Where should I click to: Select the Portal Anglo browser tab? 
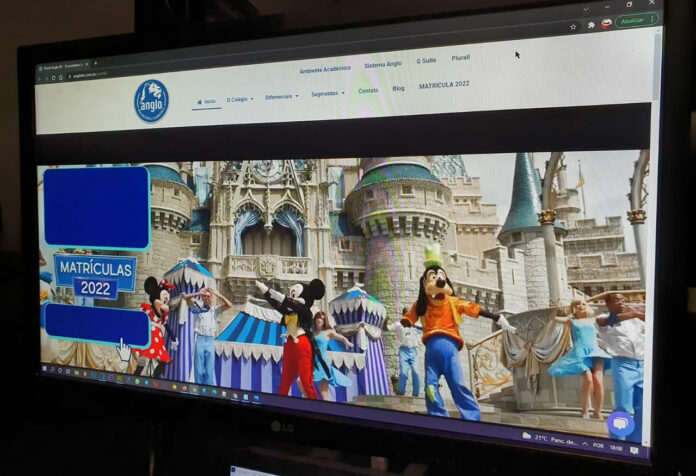pyautogui.click(x=61, y=67)
